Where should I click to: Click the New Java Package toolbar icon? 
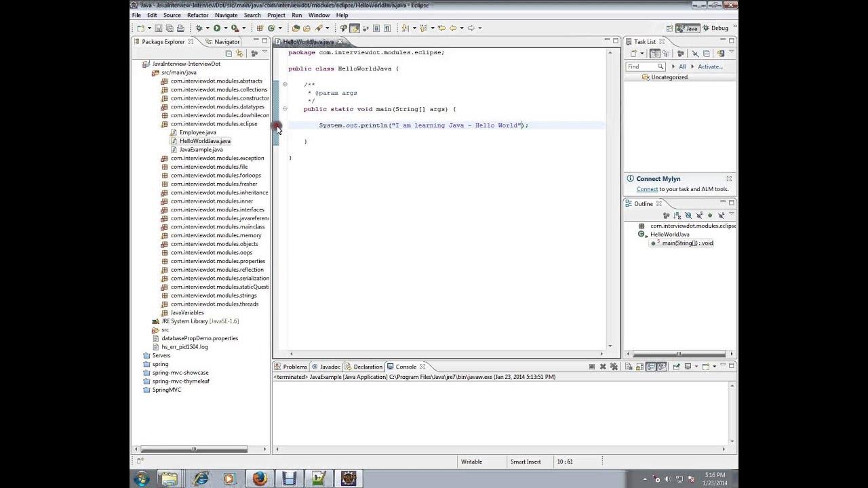[x=260, y=28]
